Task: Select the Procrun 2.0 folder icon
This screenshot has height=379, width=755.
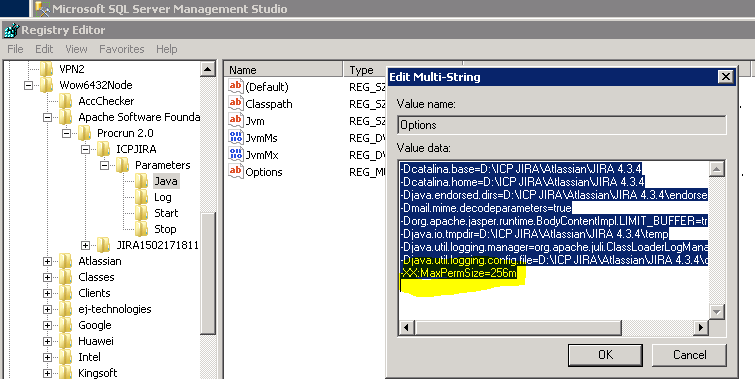Action: point(84,133)
